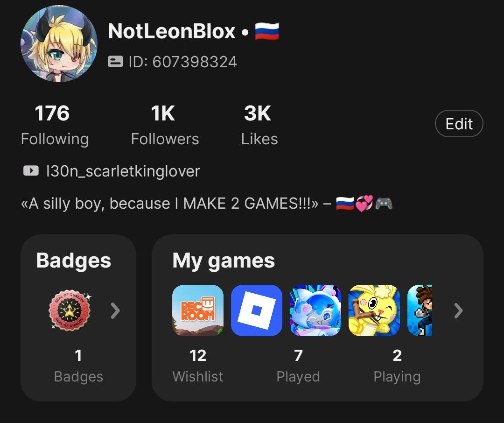
Task: Show the 7 Played games
Action: (x=298, y=365)
